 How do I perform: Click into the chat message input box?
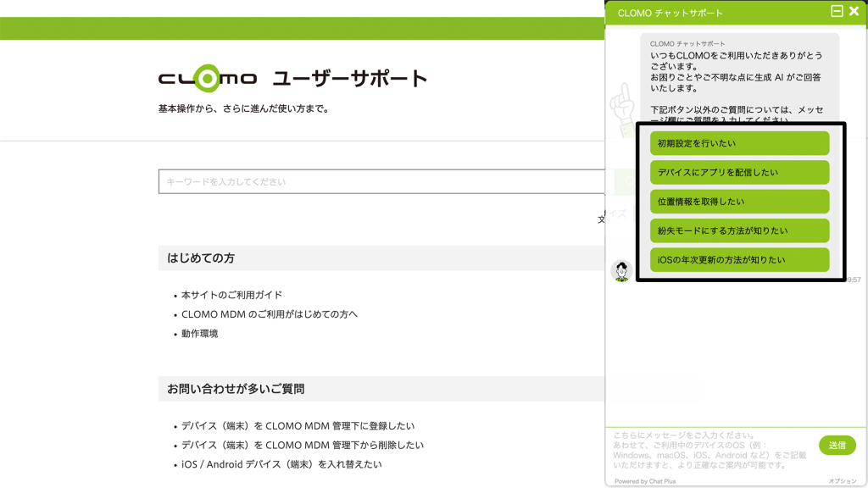click(x=710, y=449)
